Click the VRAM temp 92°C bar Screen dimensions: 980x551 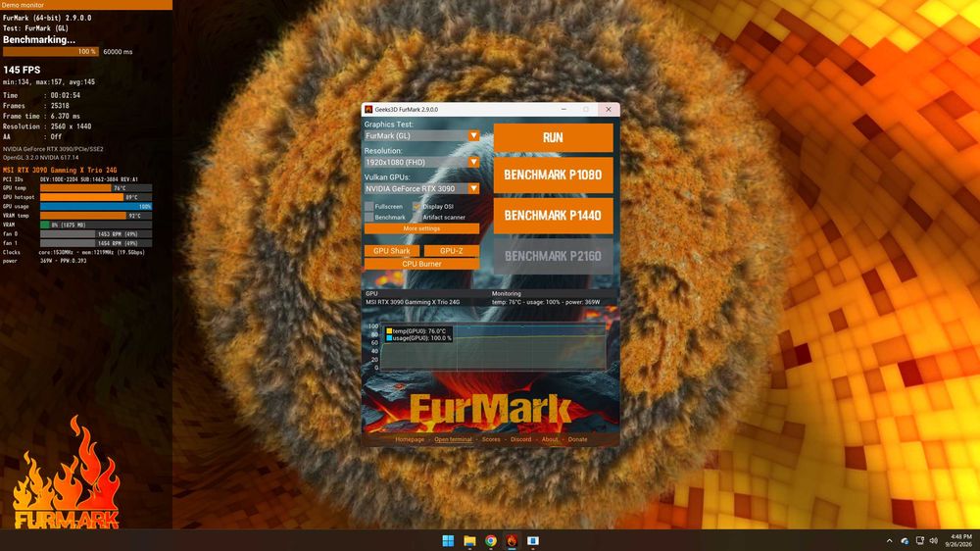click(96, 216)
